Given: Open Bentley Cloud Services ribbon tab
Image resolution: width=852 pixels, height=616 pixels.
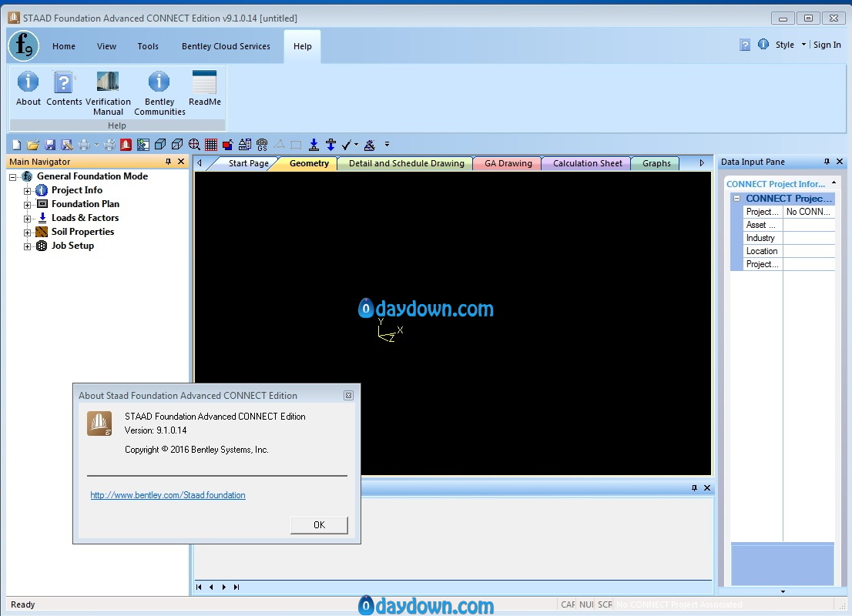Looking at the screenshot, I should coord(226,46).
